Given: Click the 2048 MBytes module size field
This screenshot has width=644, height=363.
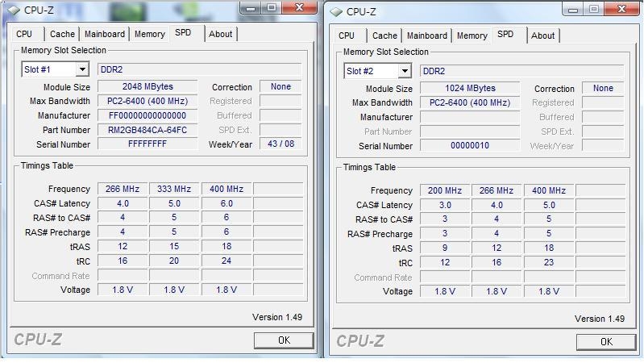Looking at the screenshot, I should (147, 87).
